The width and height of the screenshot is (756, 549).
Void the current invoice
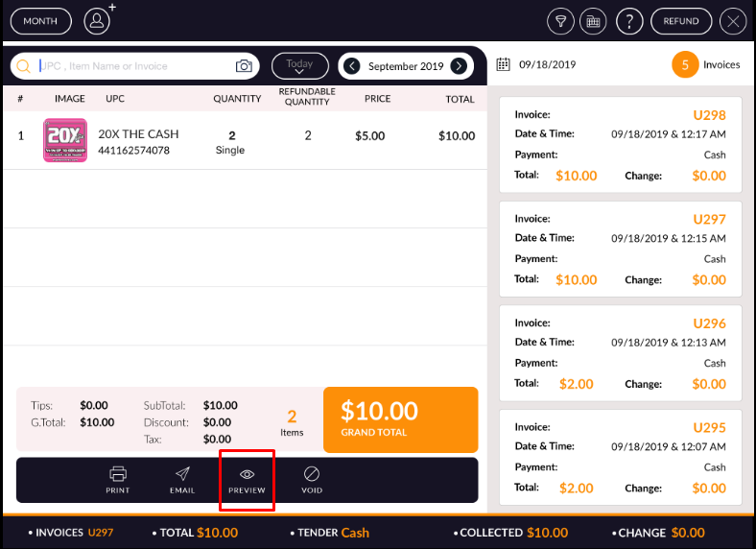pyautogui.click(x=312, y=478)
